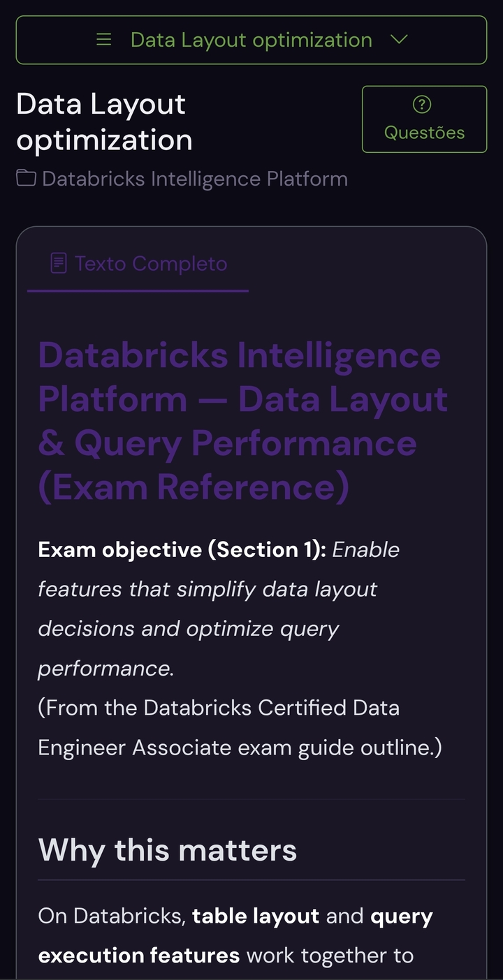This screenshot has height=980, width=503.
Task: Switch to the Texto Completo tab
Action: 150,264
